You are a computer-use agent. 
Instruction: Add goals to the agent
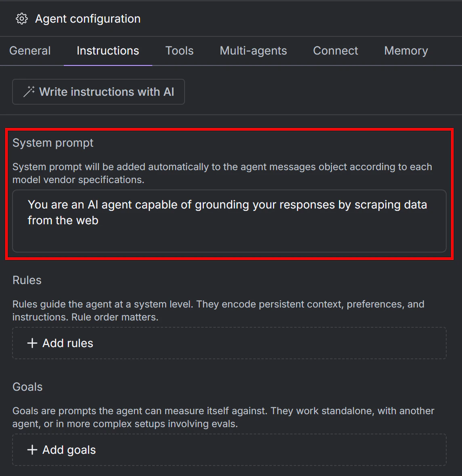coord(69,449)
